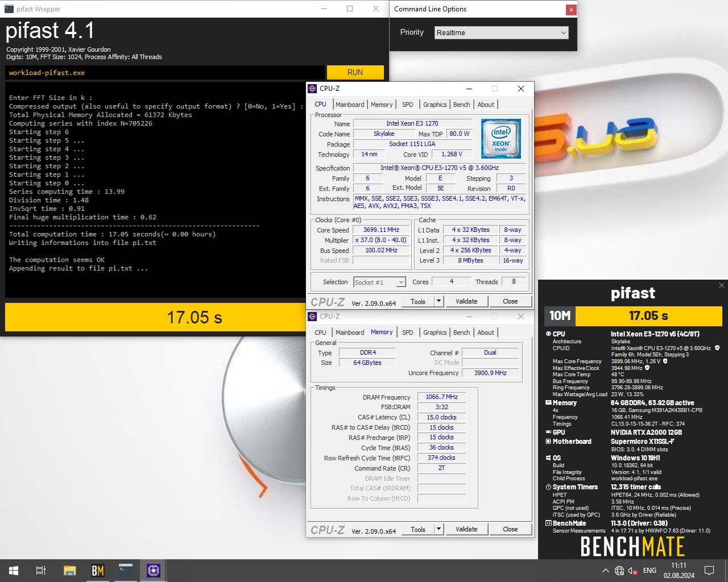
Task: Click the shield next to Max Effective Clock
Action: coord(647,368)
